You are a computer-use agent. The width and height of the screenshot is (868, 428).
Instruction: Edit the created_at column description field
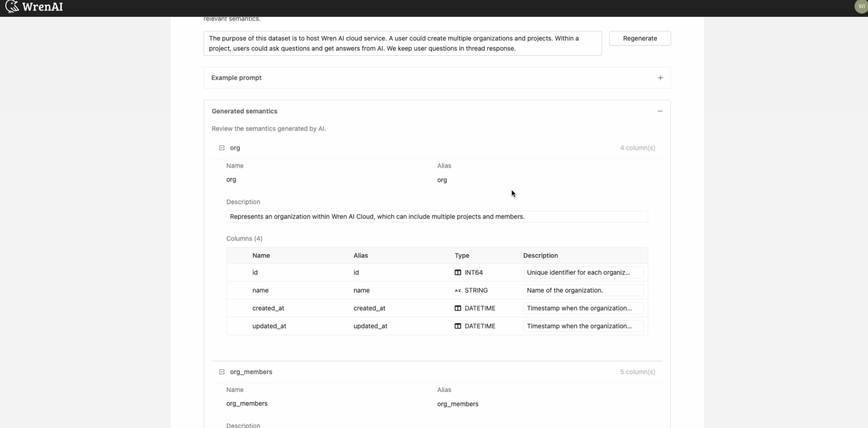[x=583, y=308]
